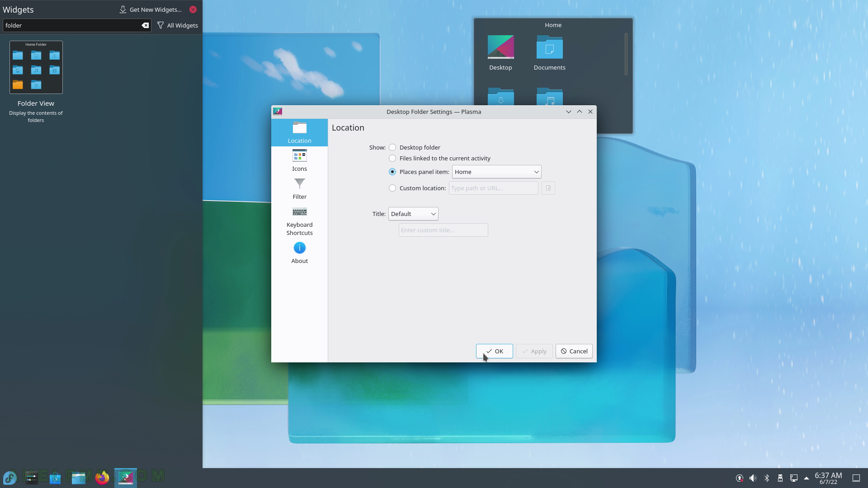
Task: Open the Bluetooth tray icon
Action: click(767, 478)
